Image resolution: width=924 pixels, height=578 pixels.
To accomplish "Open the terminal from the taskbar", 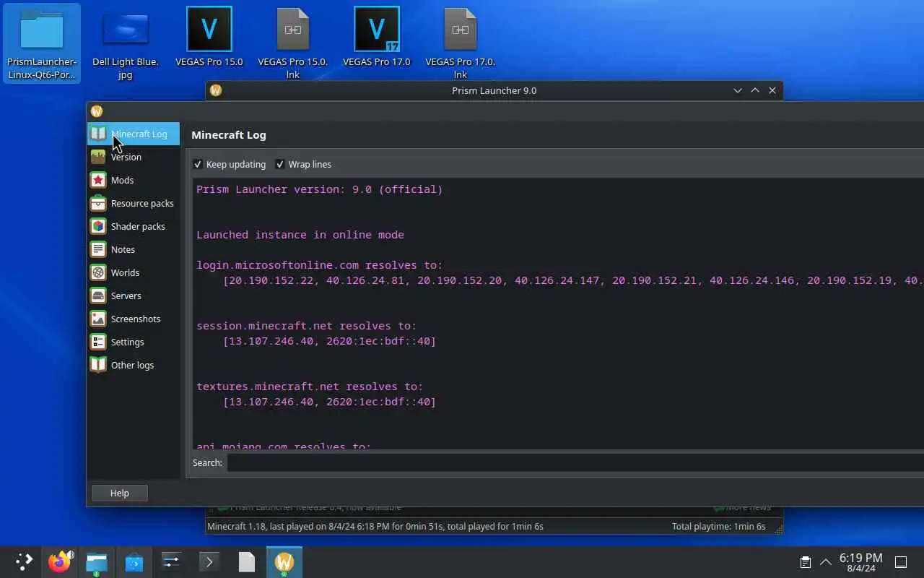I will pyautogui.click(x=209, y=561).
